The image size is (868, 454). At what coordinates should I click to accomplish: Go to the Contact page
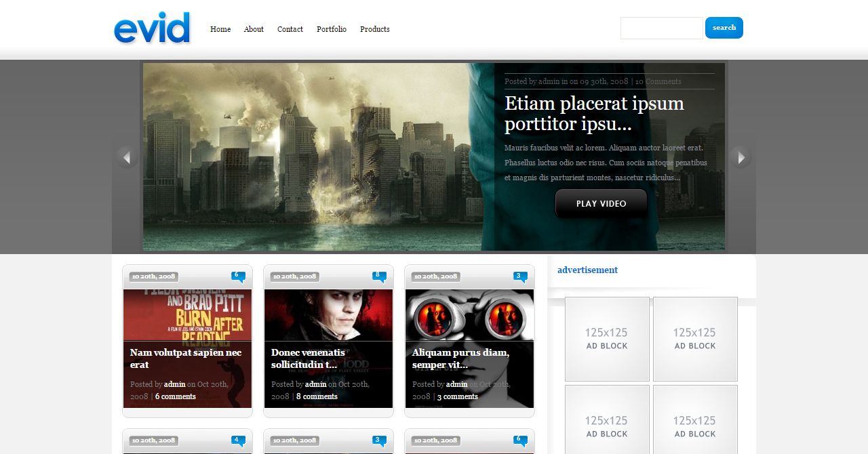point(290,29)
